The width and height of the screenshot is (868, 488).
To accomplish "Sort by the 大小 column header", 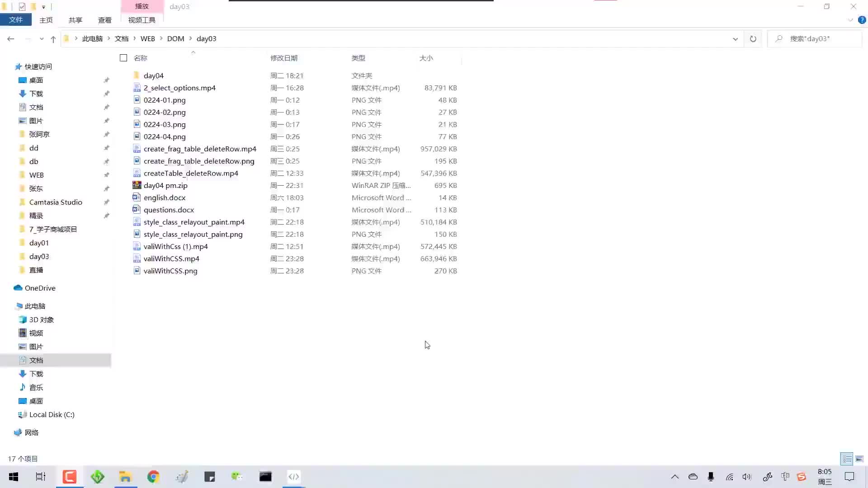I will [x=426, y=58].
